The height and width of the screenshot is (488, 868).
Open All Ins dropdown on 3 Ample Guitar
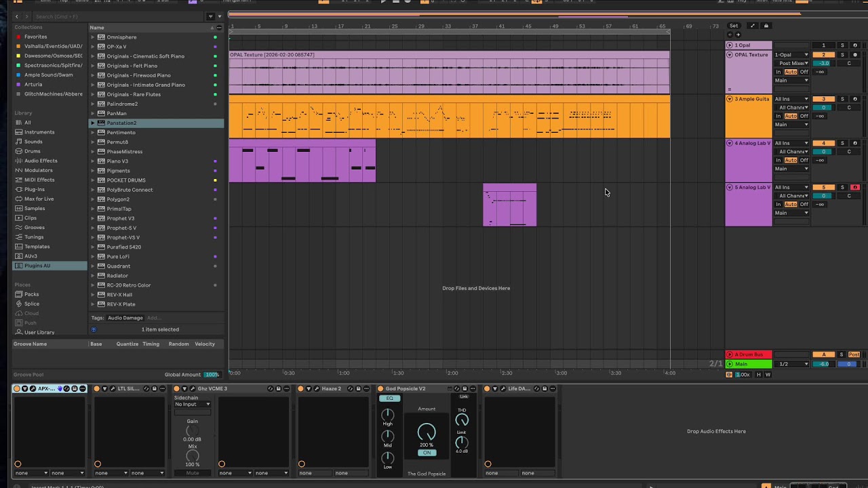pos(792,99)
